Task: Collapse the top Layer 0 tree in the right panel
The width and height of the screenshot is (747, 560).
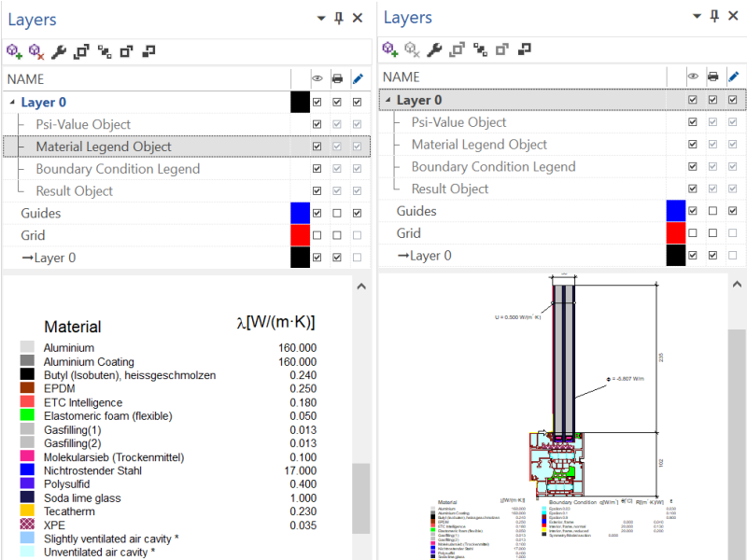Action: tap(388, 100)
